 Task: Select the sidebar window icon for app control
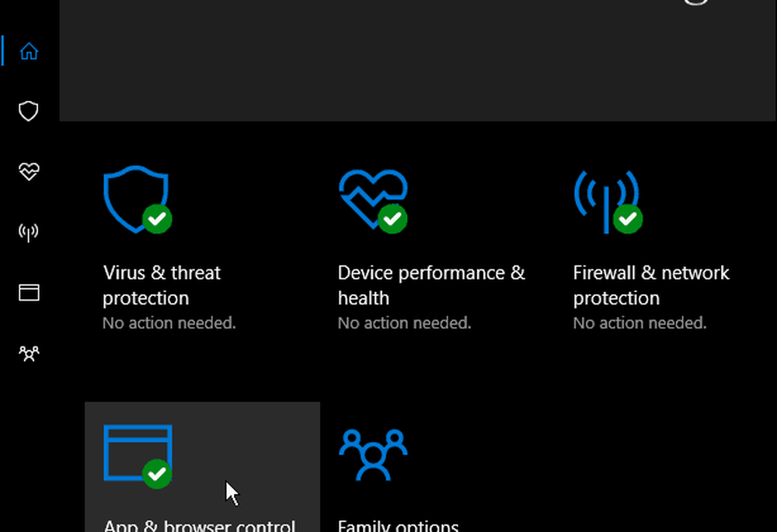click(x=29, y=293)
